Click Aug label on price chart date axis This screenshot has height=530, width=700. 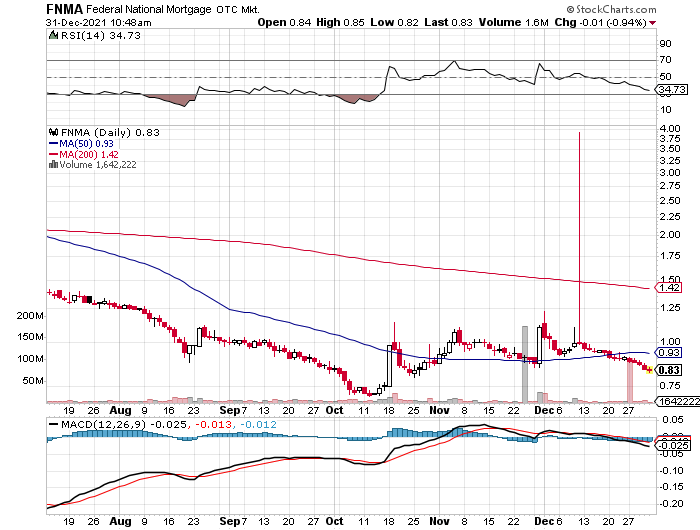121,410
